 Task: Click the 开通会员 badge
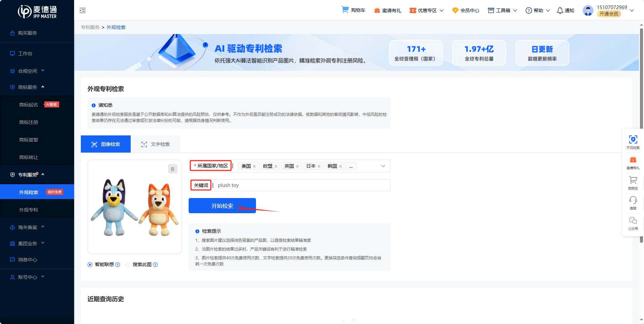click(x=609, y=14)
